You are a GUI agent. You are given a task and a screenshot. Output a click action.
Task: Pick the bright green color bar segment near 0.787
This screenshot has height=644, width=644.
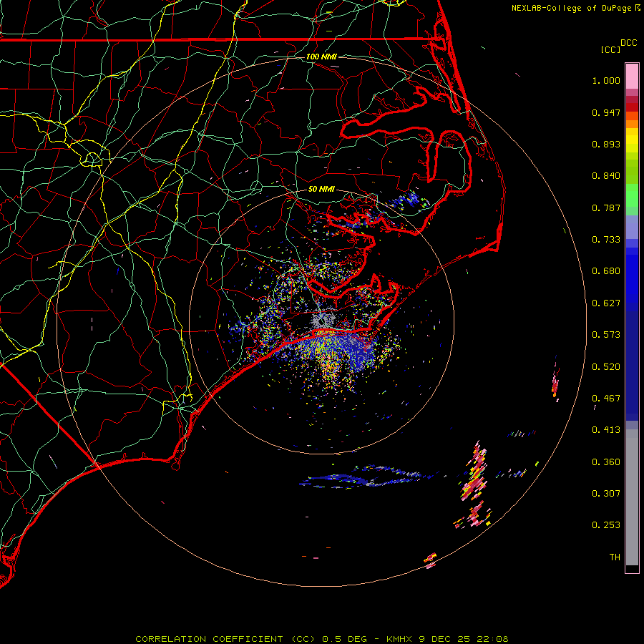pos(632,195)
